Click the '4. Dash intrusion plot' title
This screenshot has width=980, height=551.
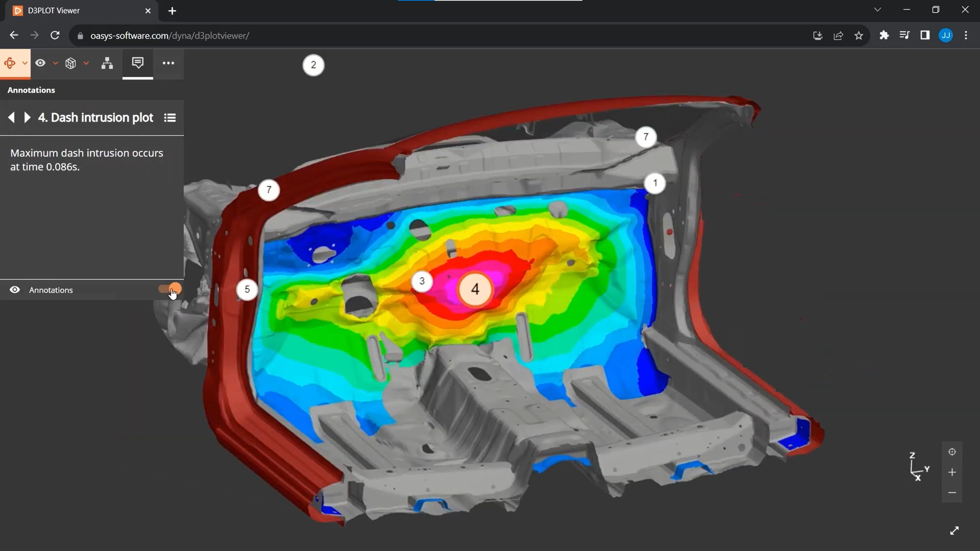pyautogui.click(x=95, y=118)
